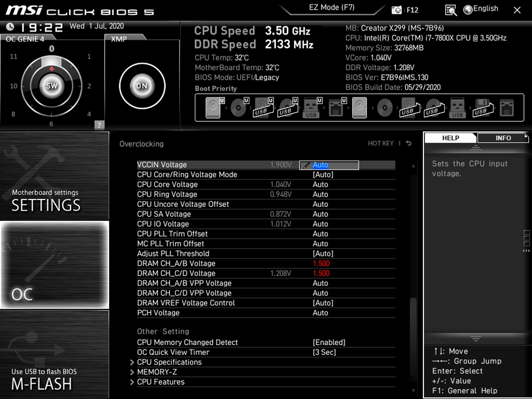The width and height of the screenshot is (532, 399).
Task: Edit DRAM CH_C/D Voltage 1.500 value
Action: click(x=321, y=273)
